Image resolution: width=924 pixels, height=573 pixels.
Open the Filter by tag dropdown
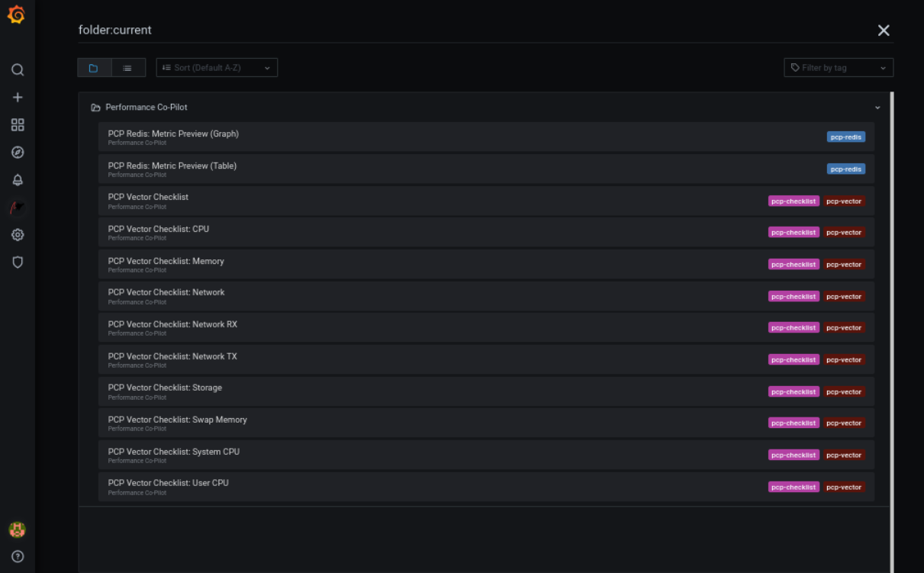point(838,67)
